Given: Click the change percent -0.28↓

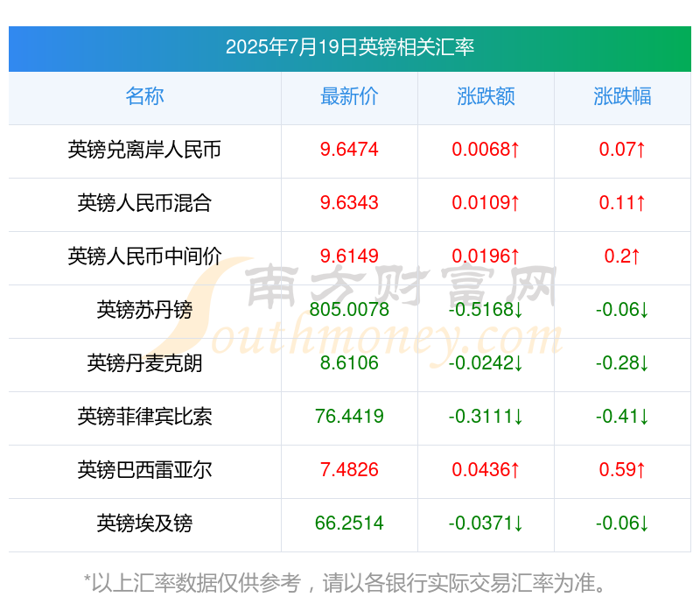Looking at the screenshot, I should pyautogui.click(x=622, y=363).
